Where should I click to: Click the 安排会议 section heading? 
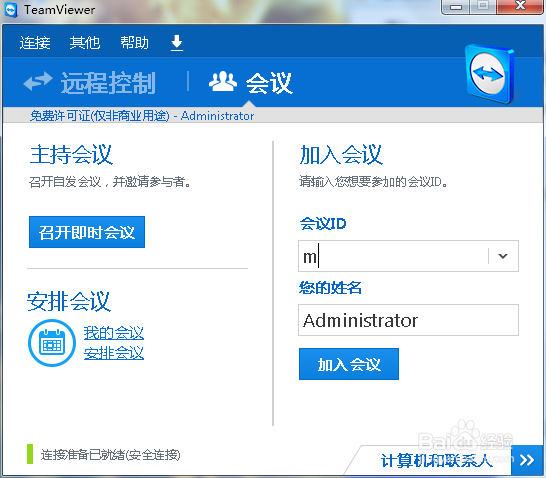click(x=69, y=301)
